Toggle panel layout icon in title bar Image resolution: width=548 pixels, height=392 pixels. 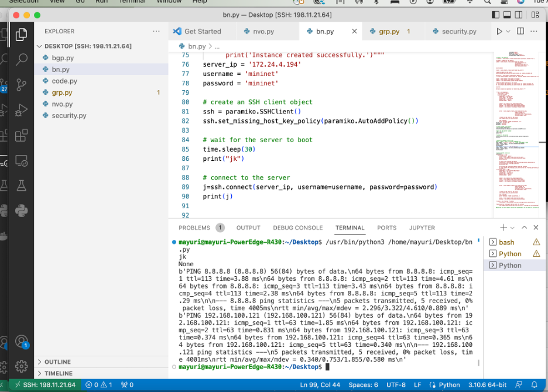(507, 15)
